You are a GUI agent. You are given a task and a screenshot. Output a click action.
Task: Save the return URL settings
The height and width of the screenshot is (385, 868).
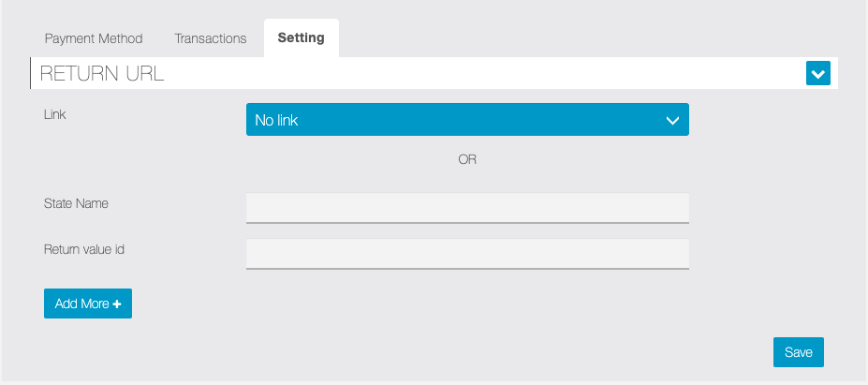point(799,352)
